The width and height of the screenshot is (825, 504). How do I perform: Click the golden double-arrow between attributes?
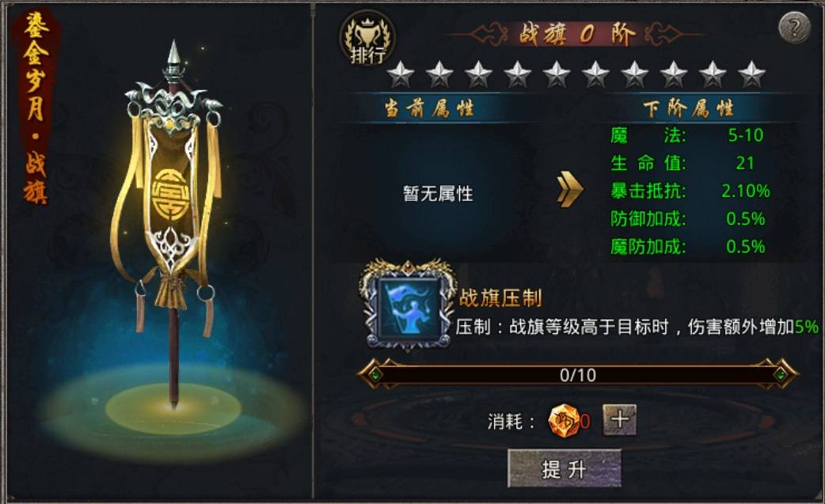[570, 189]
